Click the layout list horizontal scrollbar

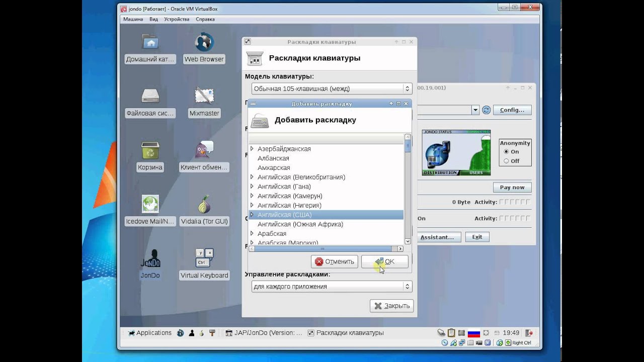tap(326, 248)
